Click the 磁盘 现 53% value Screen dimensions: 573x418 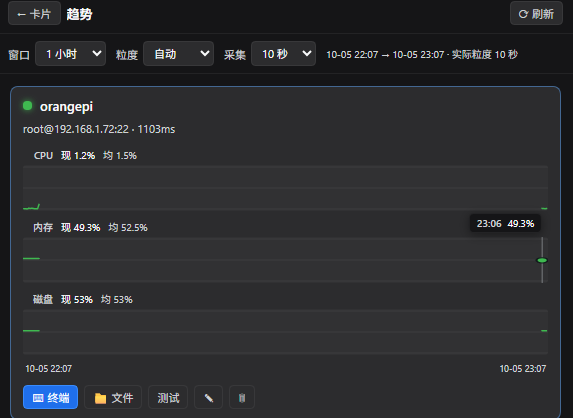[x=77, y=300]
